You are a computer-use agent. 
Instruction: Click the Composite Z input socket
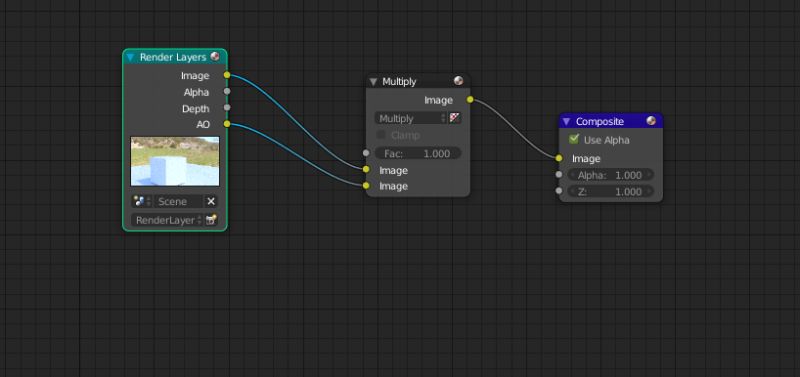click(559, 191)
